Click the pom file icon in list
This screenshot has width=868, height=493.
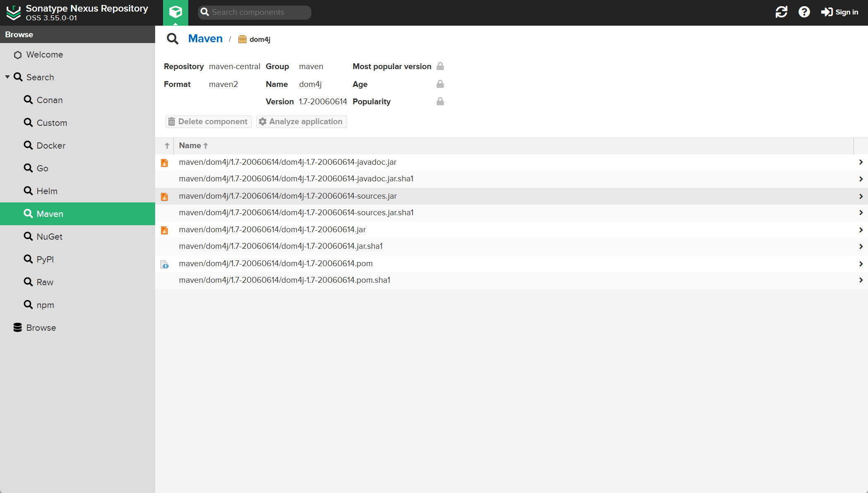click(x=165, y=264)
